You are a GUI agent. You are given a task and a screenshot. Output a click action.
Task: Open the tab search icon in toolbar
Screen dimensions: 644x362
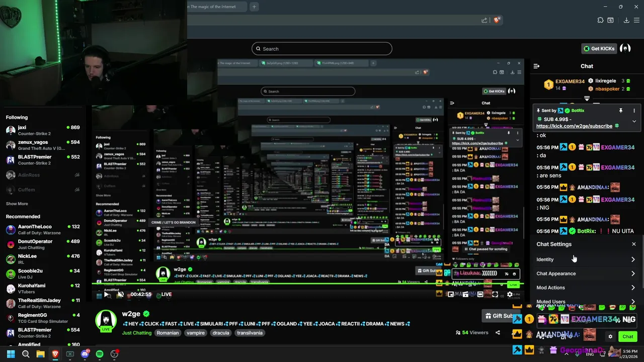click(x=610, y=20)
